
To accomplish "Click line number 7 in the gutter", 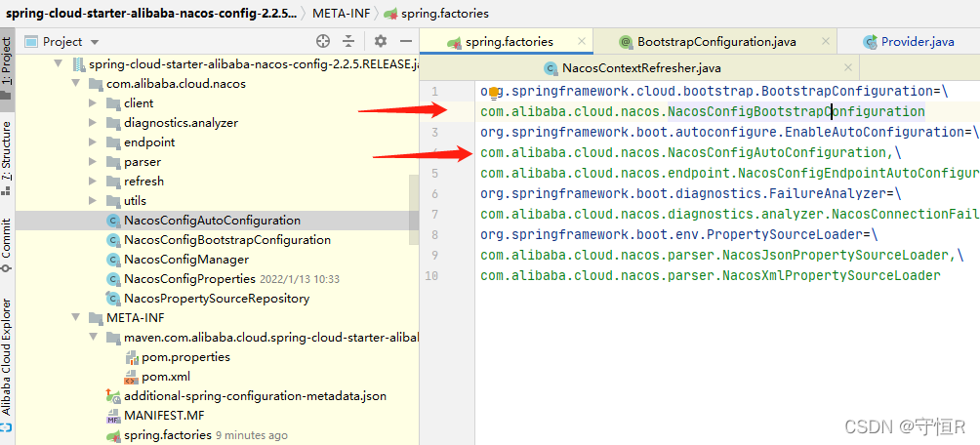I will pos(434,215).
